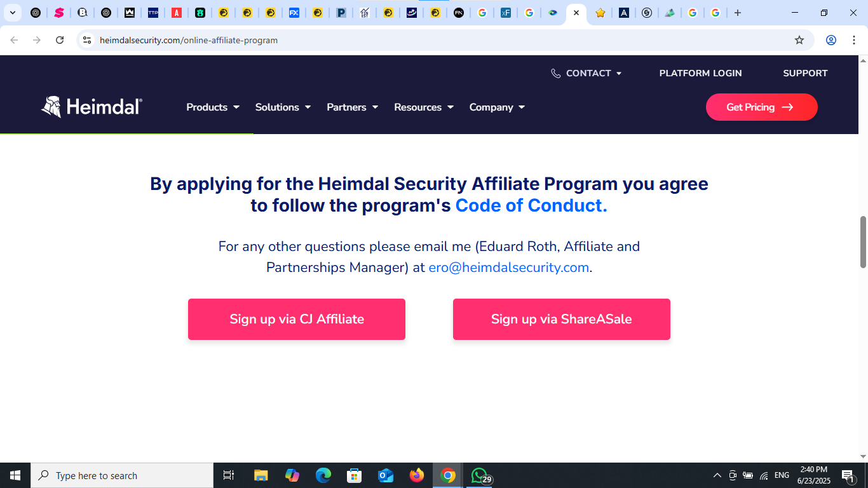Open WhatsApp from the taskbar
This screenshot has width=868, height=488.
[480, 475]
